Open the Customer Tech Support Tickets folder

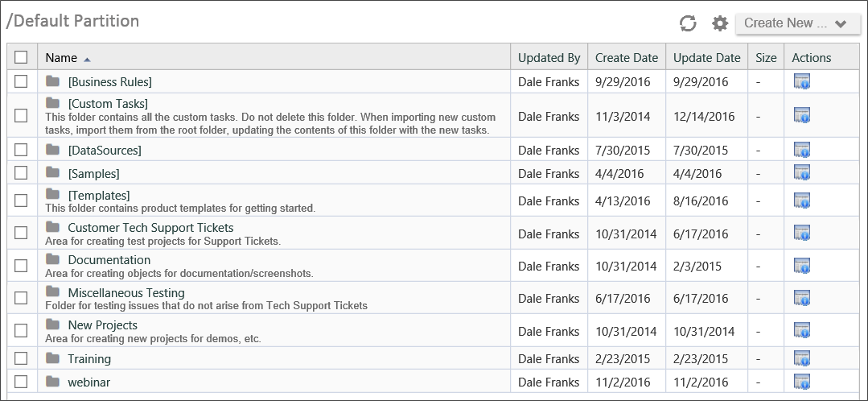[150, 228]
